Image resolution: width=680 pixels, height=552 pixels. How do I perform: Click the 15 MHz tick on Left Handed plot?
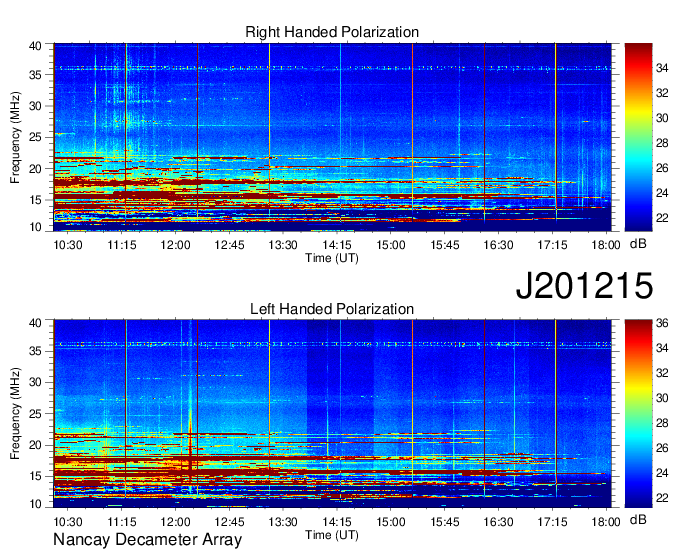coord(36,477)
